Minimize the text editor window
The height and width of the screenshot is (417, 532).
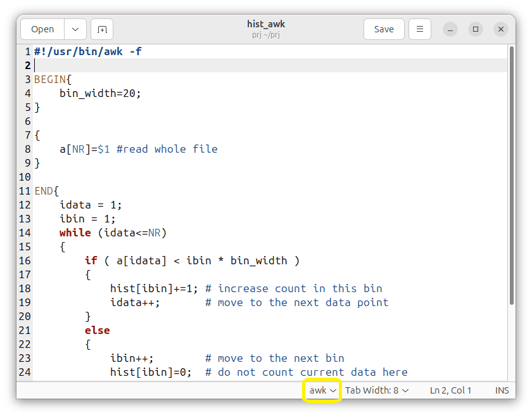coord(450,29)
